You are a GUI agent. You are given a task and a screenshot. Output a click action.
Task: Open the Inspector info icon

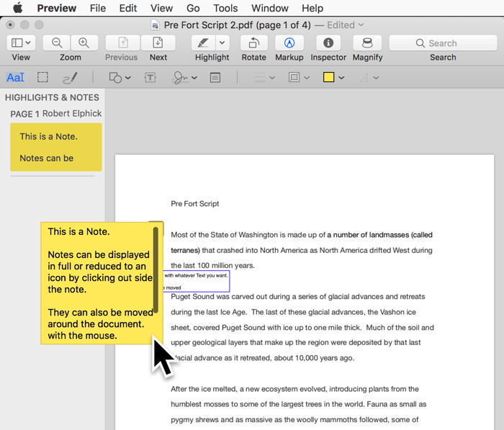click(328, 42)
